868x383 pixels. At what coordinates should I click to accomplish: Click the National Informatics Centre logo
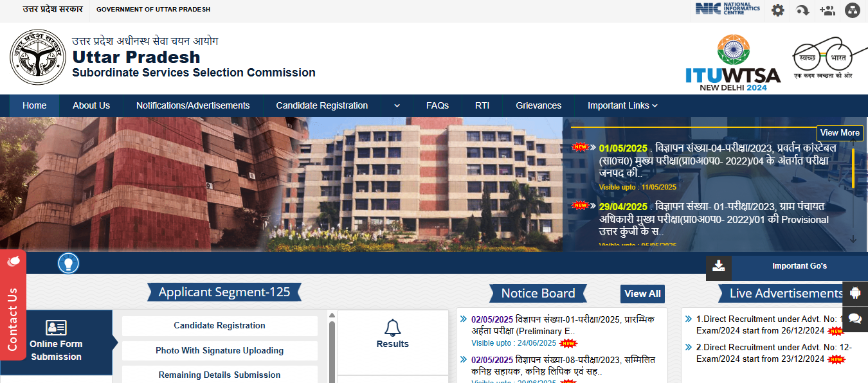728,10
